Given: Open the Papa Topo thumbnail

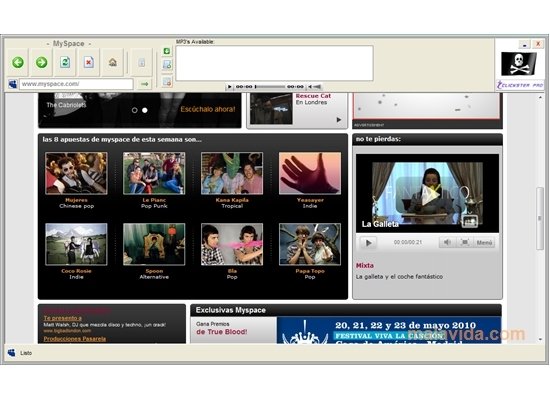Looking at the screenshot, I should coord(310,244).
